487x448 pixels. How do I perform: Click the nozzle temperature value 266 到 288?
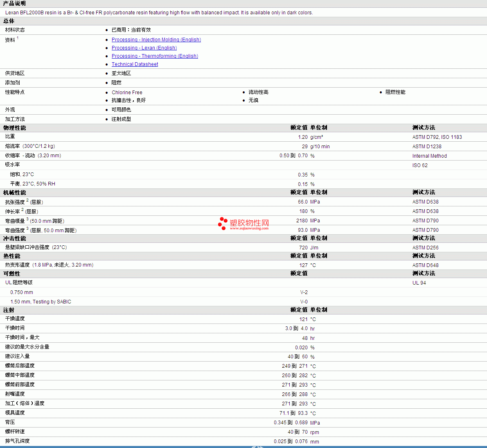(x=295, y=394)
